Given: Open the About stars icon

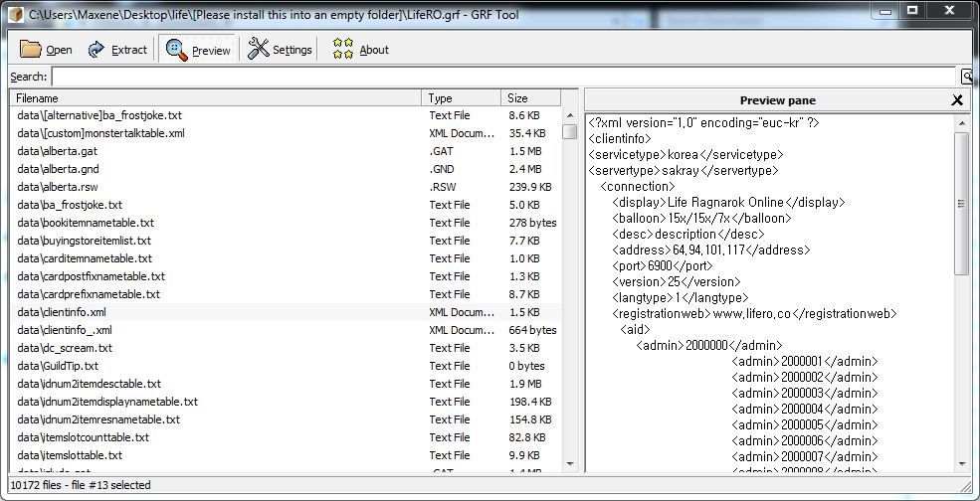Looking at the screenshot, I should (x=342, y=49).
